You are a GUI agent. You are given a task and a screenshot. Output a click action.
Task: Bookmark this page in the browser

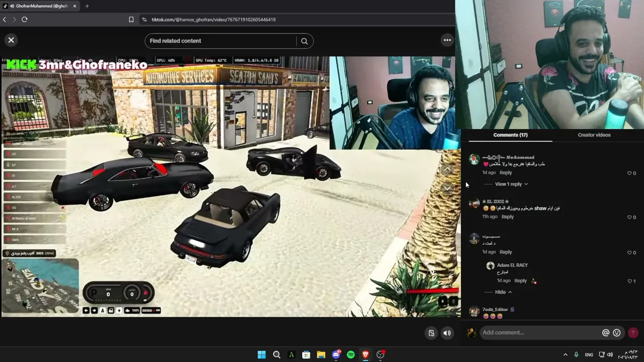click(x=131, y=20)
